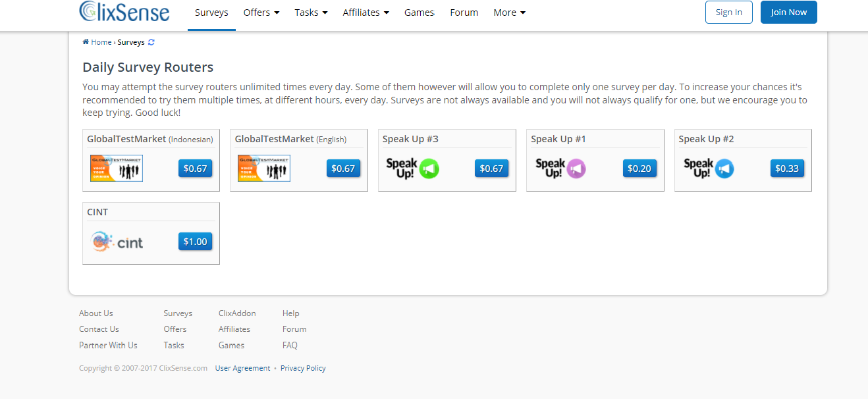Screen dimensions: 868x399
Task: Click the CINT card title
Action: coord(97,212)
